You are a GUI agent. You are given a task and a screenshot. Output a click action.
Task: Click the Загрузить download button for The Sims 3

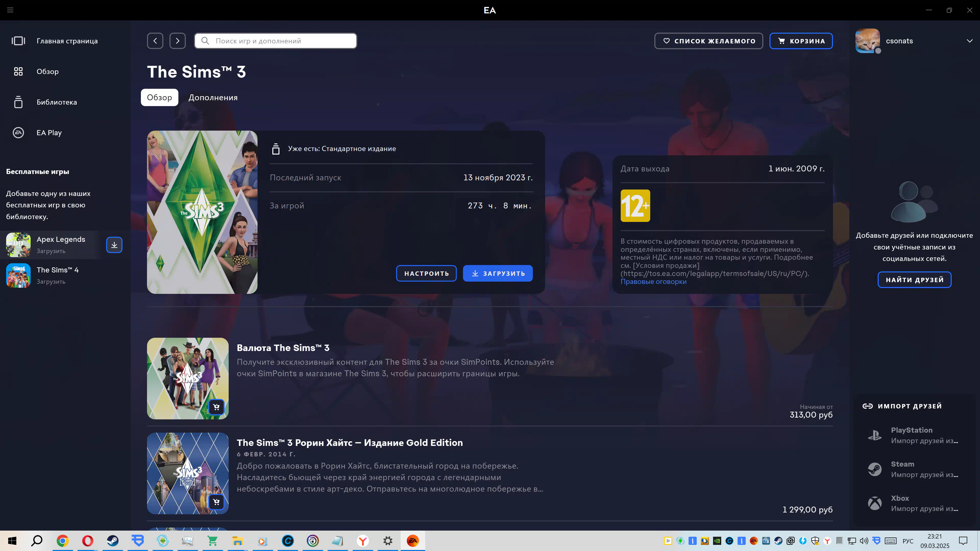coord(498,273)
